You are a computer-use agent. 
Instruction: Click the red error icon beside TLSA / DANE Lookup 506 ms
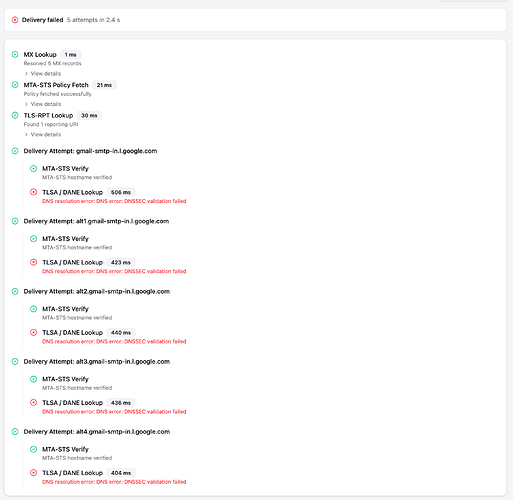33,192
